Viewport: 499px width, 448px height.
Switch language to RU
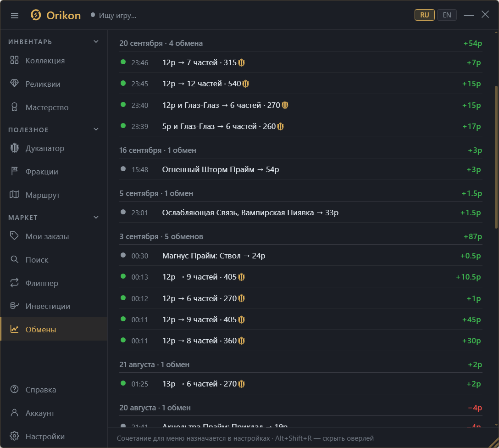pos(425,15)
